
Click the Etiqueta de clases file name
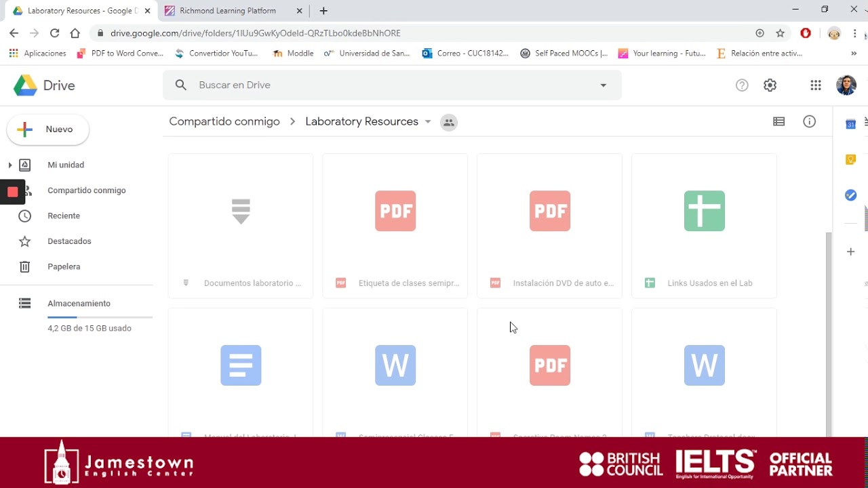pyautogui.click(x=409, y=283)
